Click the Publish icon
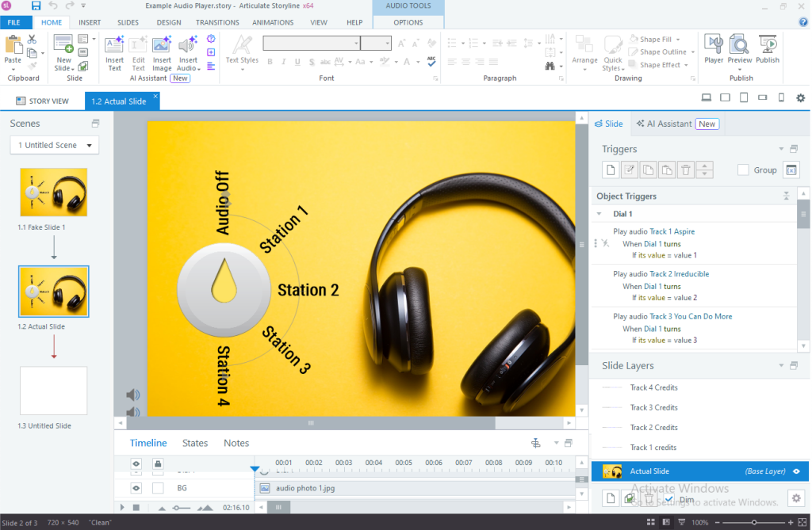 767,44
